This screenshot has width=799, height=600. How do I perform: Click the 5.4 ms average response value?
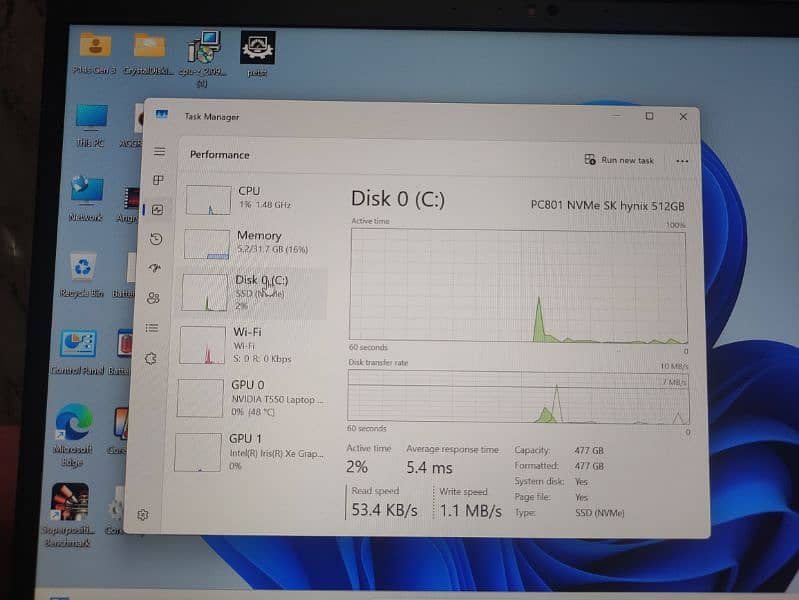[x=429, y=467]
